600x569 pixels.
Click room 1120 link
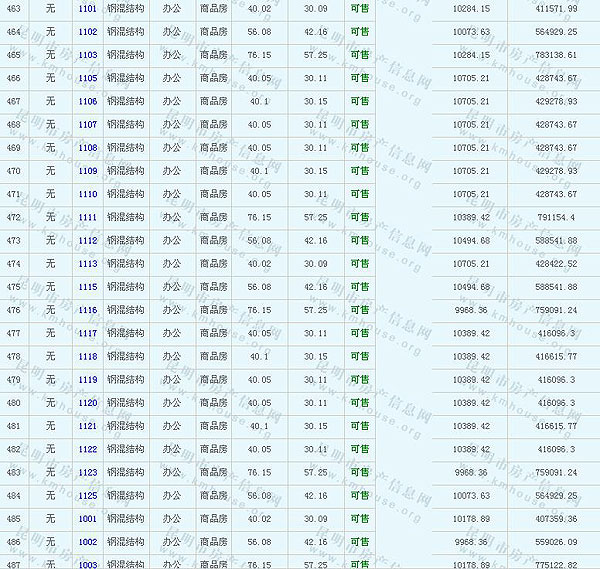point(87,403)
